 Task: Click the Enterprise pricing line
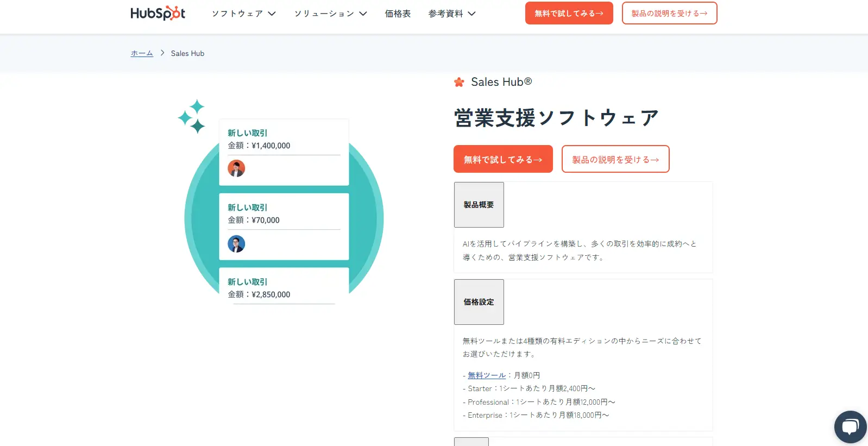tap(536, 415)
